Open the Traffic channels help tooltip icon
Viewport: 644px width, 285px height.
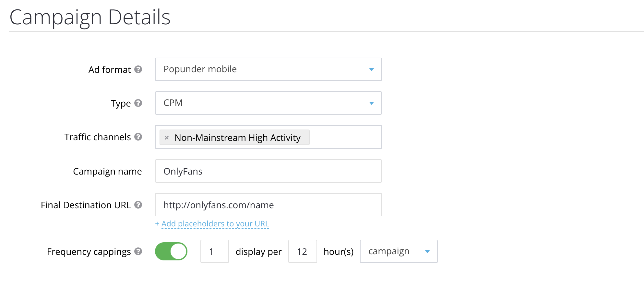[x=138, y=137]
